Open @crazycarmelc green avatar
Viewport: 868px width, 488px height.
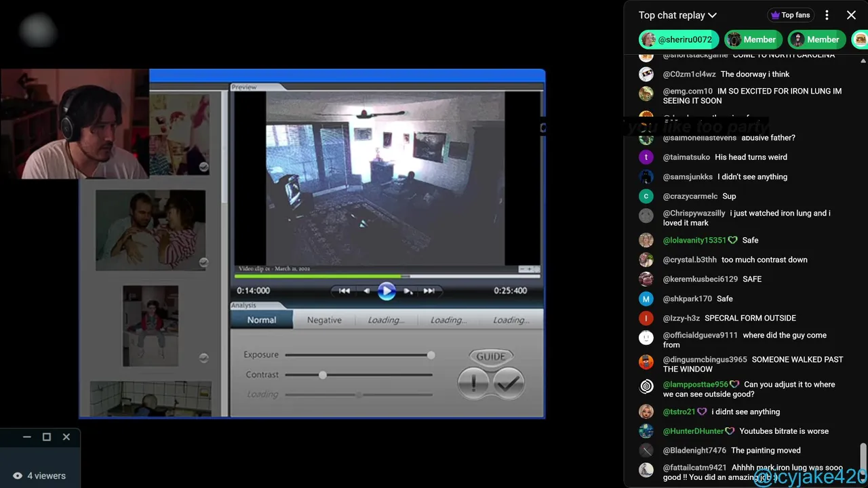click(x=646, y=197)
